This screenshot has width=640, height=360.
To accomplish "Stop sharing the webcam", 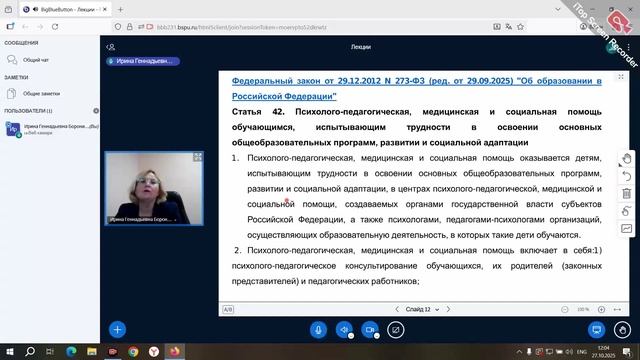I will (x=369, y=329).
